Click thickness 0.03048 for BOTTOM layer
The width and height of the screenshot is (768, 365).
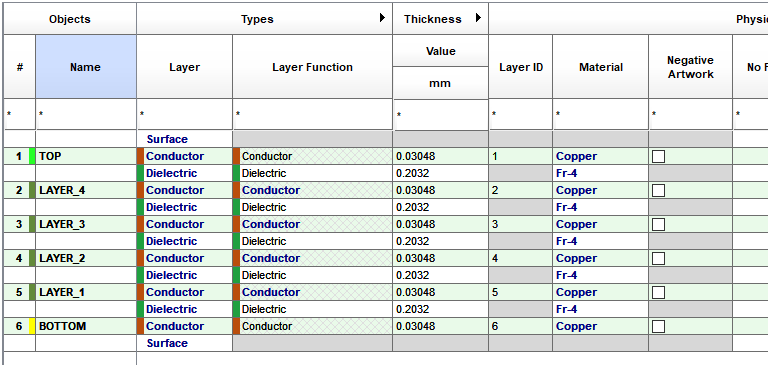(440, 326)
